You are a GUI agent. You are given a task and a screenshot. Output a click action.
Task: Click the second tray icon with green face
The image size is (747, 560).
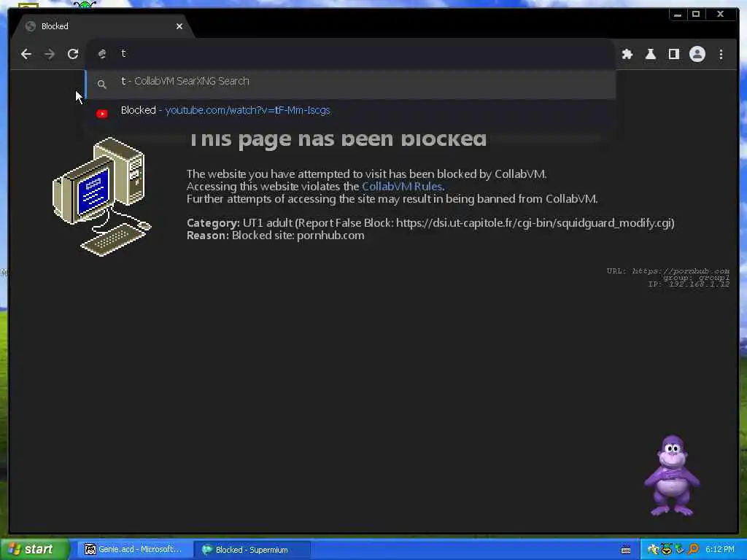coord(666,549)
